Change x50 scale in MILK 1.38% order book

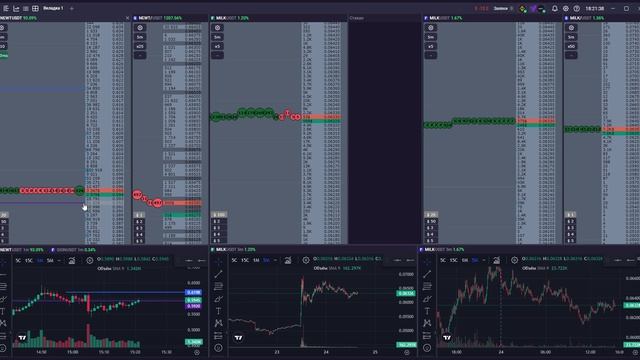coord(571,46)
